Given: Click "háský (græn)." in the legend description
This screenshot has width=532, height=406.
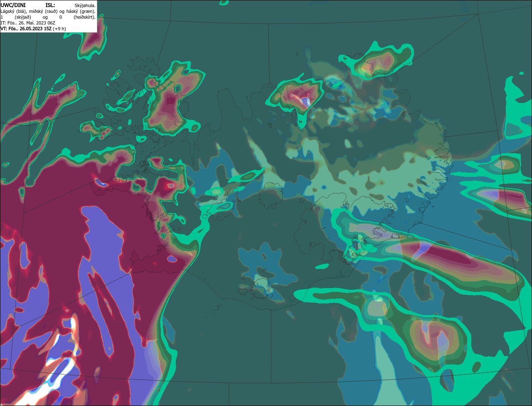Looking at the screenshot, I should click(x=81, y=12).
